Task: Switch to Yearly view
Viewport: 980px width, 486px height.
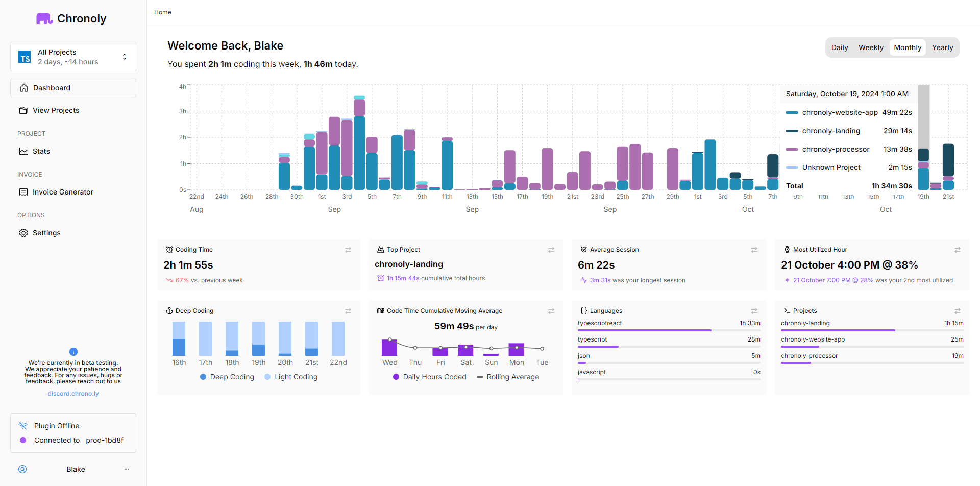Action: [942, 47]
